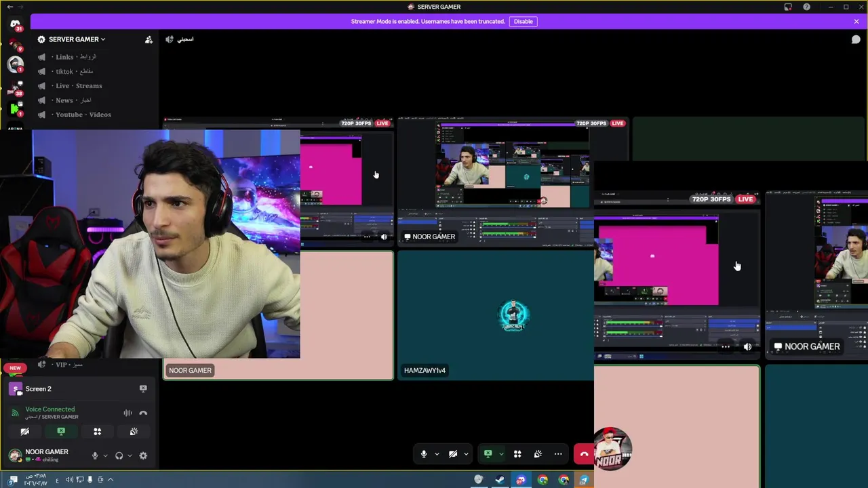Disable Streamer Mode from the banner

[523, 21]
